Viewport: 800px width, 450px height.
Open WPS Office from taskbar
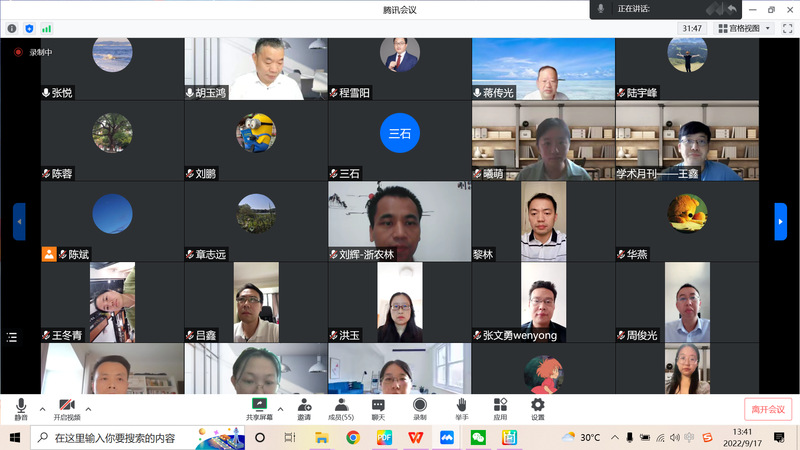(416, 438)
